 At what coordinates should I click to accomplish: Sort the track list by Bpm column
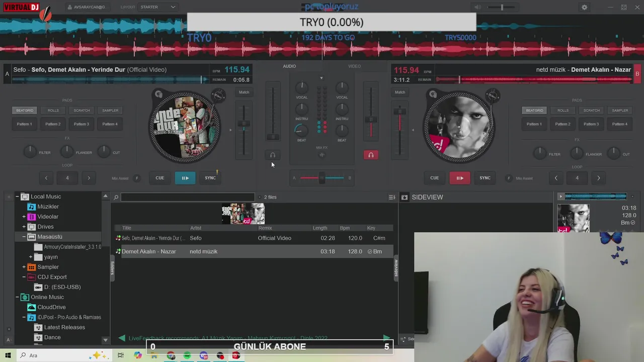pos(345,228)
